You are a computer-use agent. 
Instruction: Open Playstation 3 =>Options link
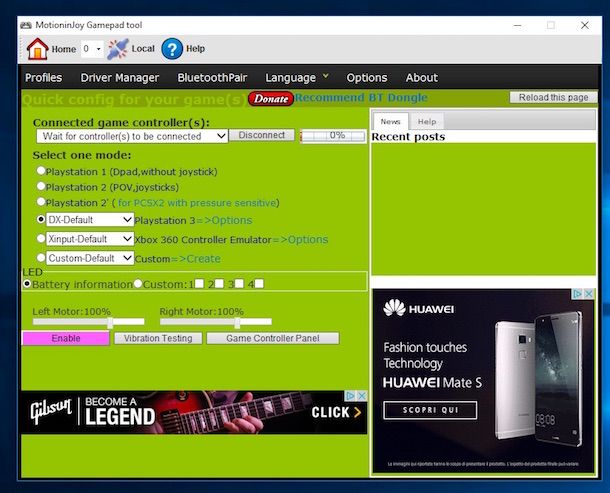(x=224, y=220)
